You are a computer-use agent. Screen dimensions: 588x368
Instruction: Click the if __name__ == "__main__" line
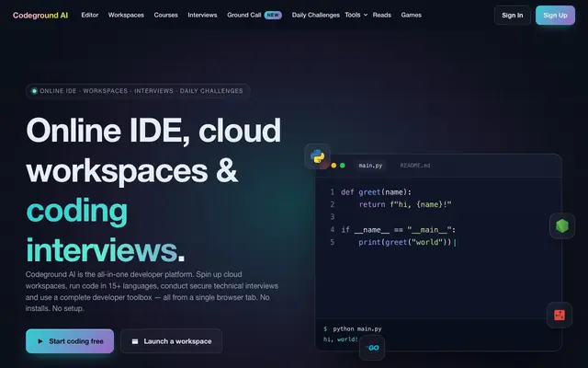[x=398, y=230]
